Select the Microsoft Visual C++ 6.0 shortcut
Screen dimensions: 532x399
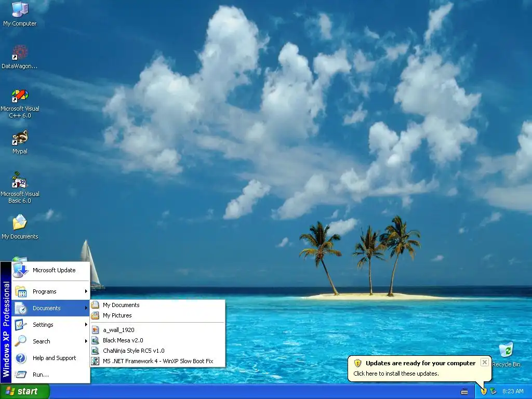click(20, 103)
